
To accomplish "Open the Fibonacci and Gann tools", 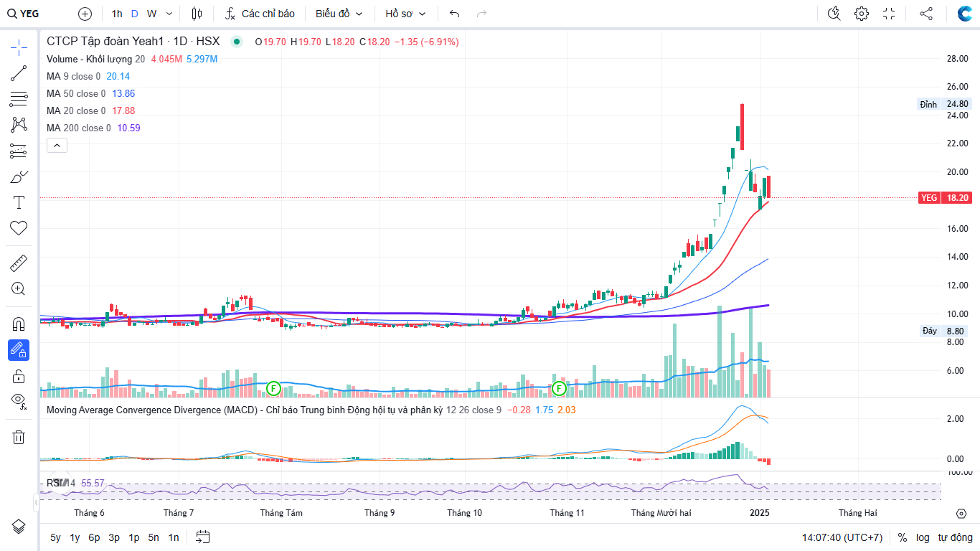I will point(19,99).
